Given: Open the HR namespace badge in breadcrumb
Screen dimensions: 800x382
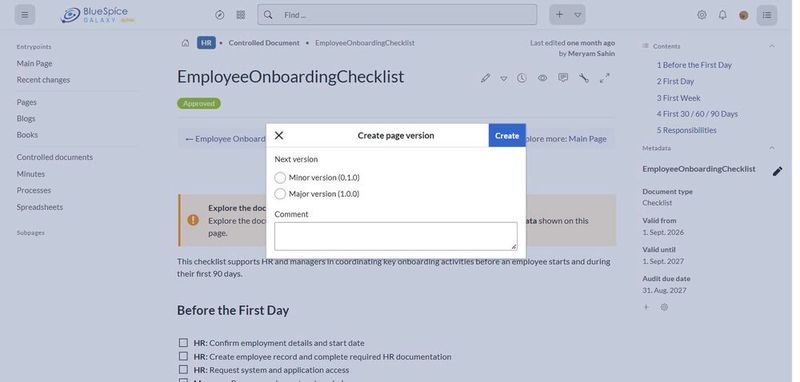Looking at the screenshot, I should tap(206, 43).
